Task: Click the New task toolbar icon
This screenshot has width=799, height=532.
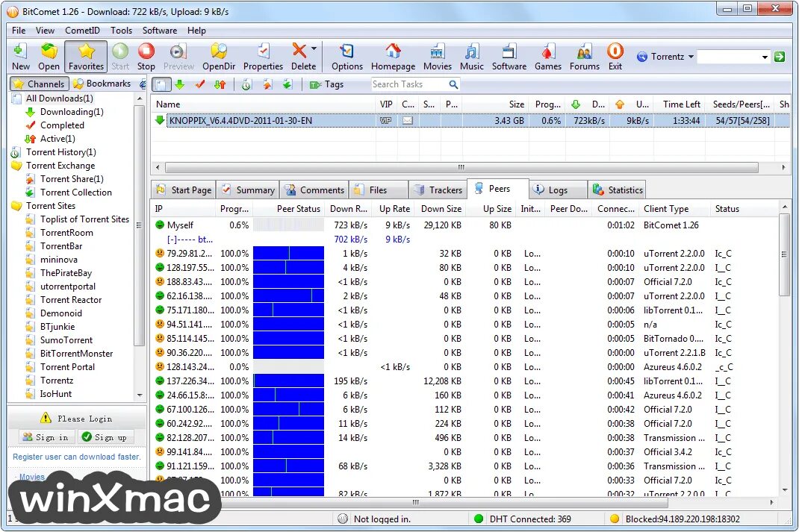Action: pyautogui.click(x=20, y=57)
